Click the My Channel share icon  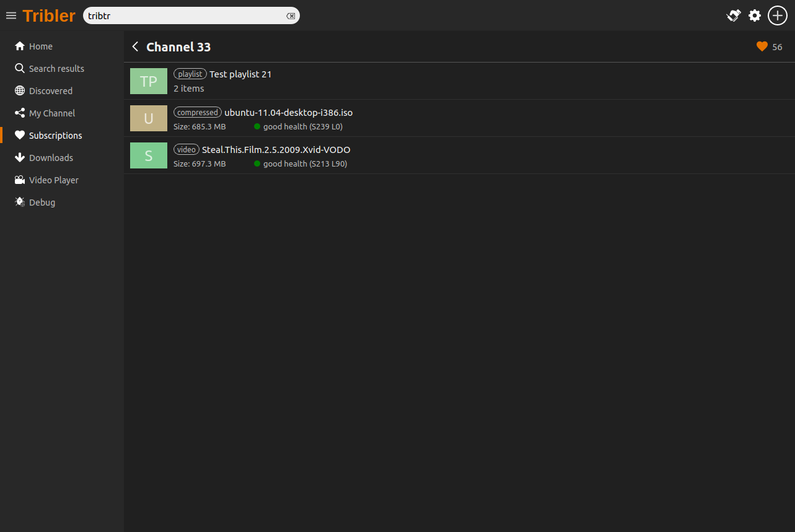coord(20,113)
